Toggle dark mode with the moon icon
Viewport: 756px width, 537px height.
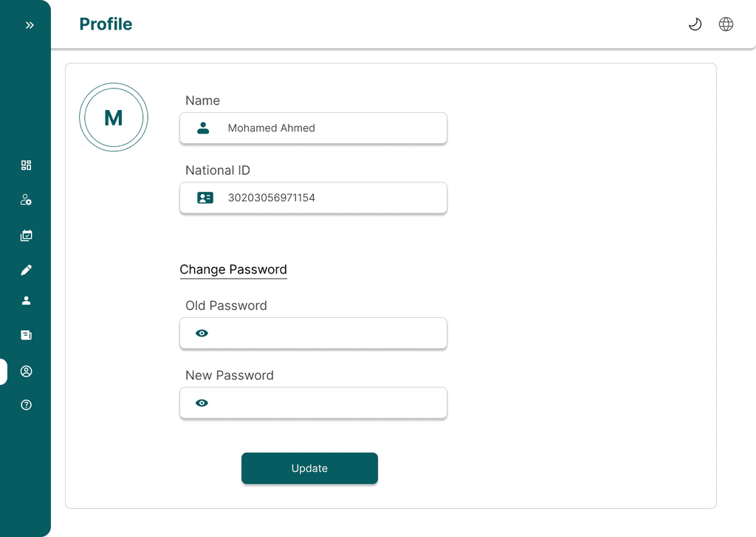click(x=695, y=24)
